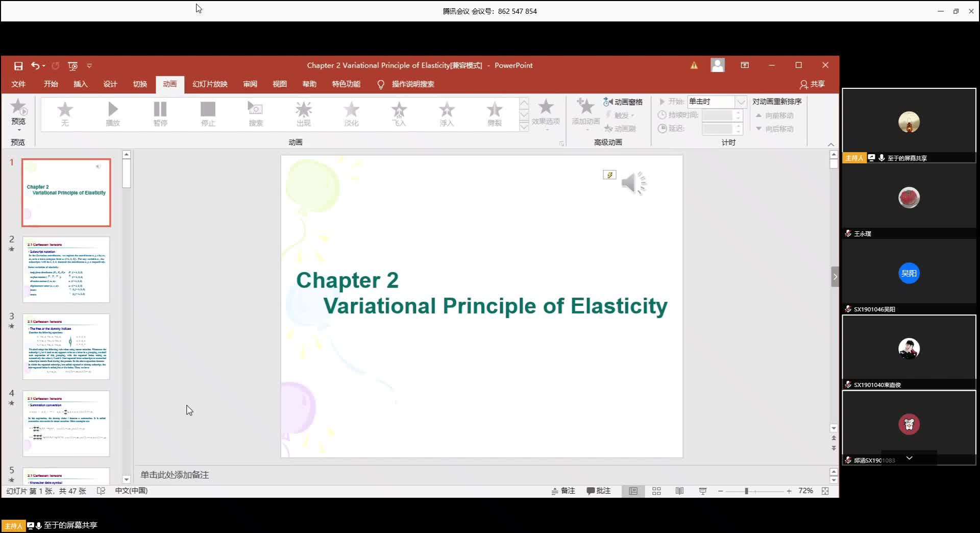
Task: Open the Start timing combo box 单击时
Action: pyautogui.click(x=717, y=102)
